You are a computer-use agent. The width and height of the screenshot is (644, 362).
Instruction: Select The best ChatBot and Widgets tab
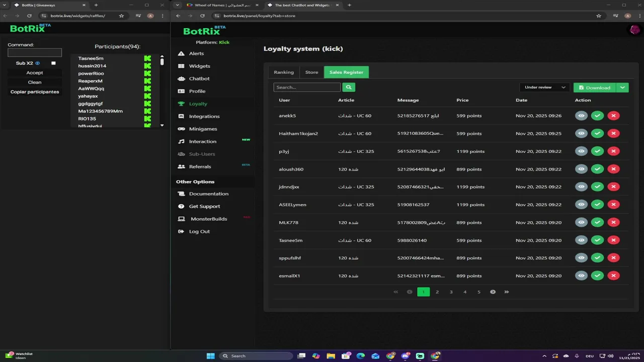(302, 5)
